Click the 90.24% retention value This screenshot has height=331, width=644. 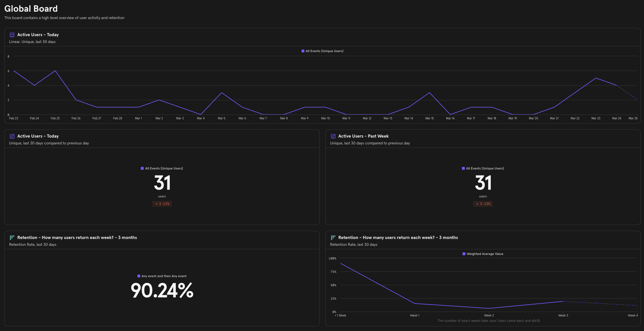coord(162,291)
